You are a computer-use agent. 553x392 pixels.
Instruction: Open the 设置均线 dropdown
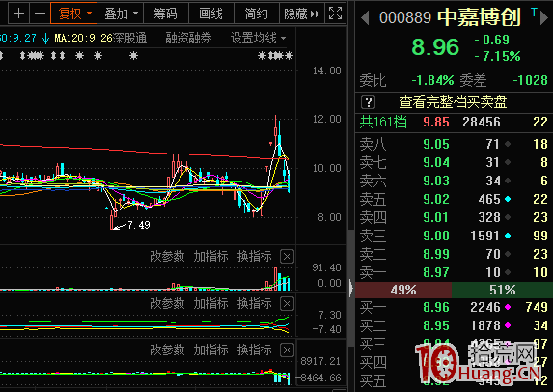tap(258, 38)
